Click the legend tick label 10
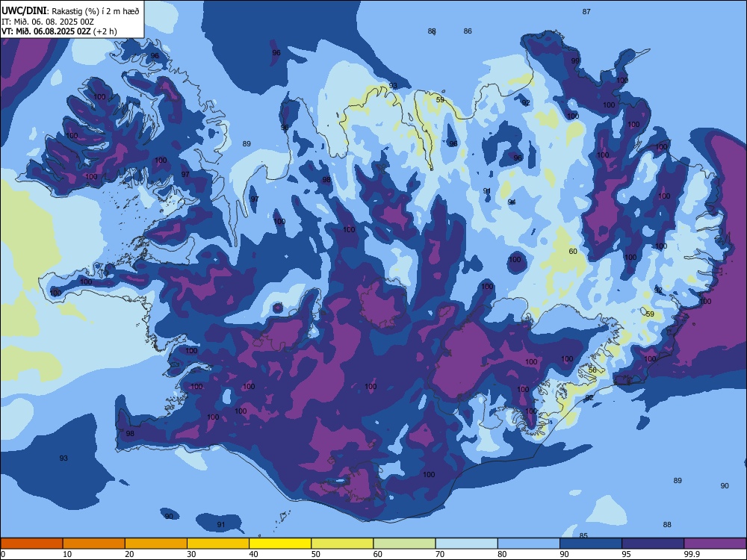This screenshot has height=560, width=747. [67, 554]
